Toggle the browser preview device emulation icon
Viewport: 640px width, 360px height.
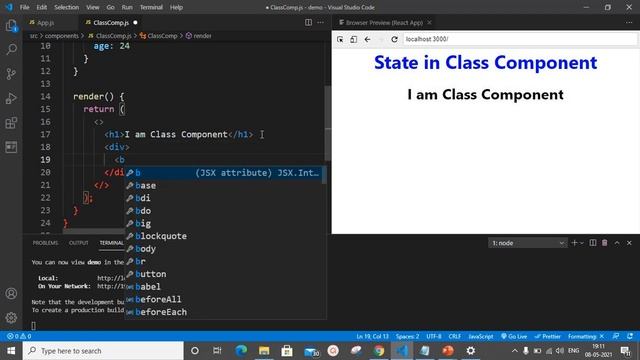353,39
